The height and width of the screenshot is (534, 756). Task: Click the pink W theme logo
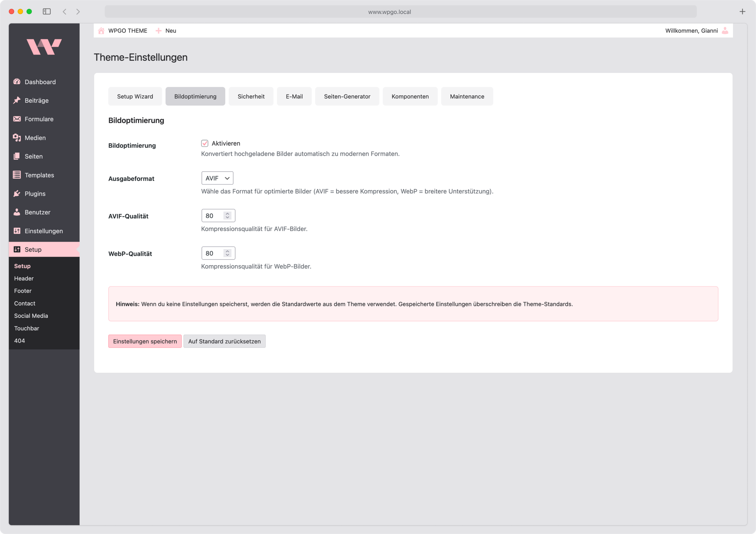tap(44, 47)
